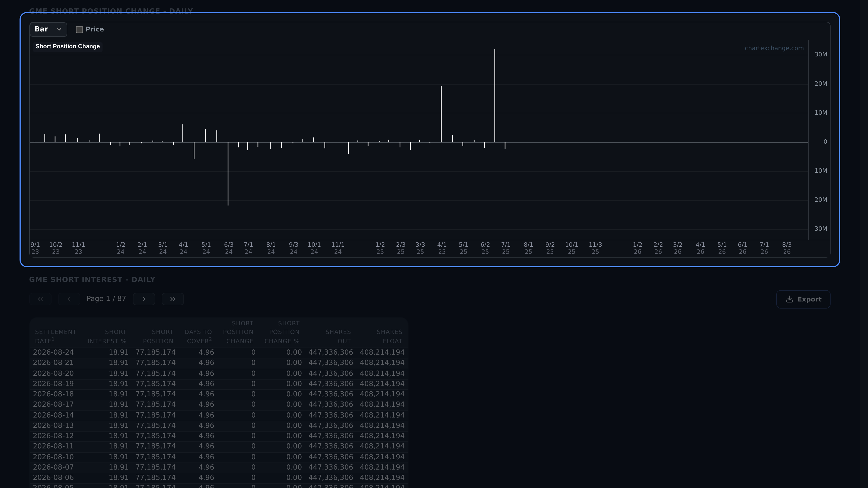Select the 2026-08-06 settlement date cell
Screen dimensions: 868x488
[53, 477]
